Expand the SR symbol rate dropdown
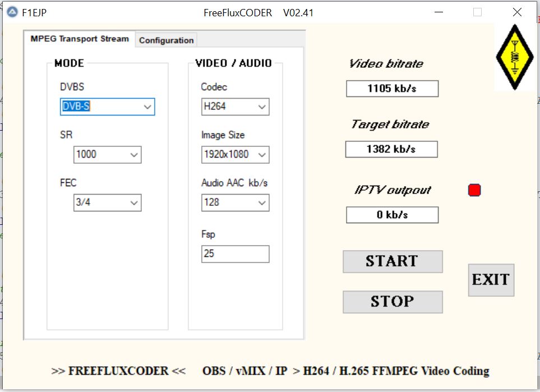540x392 pixels. point(108,154)
